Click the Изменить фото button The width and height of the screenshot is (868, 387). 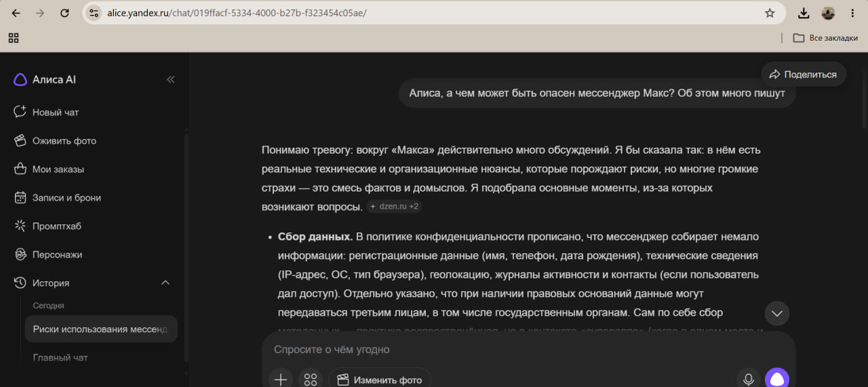pos(380,380)
